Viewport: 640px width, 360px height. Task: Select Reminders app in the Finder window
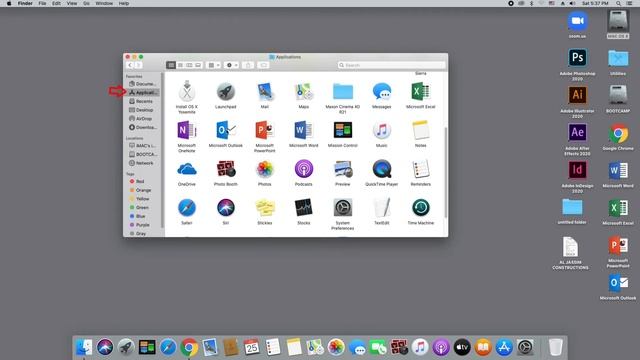click(421, 170)
